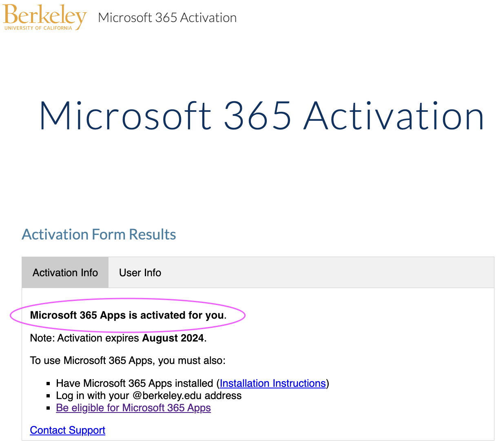Select the circled activation confirmation message
Viewport: 503px width, 448px height.
tap(127, 315)
